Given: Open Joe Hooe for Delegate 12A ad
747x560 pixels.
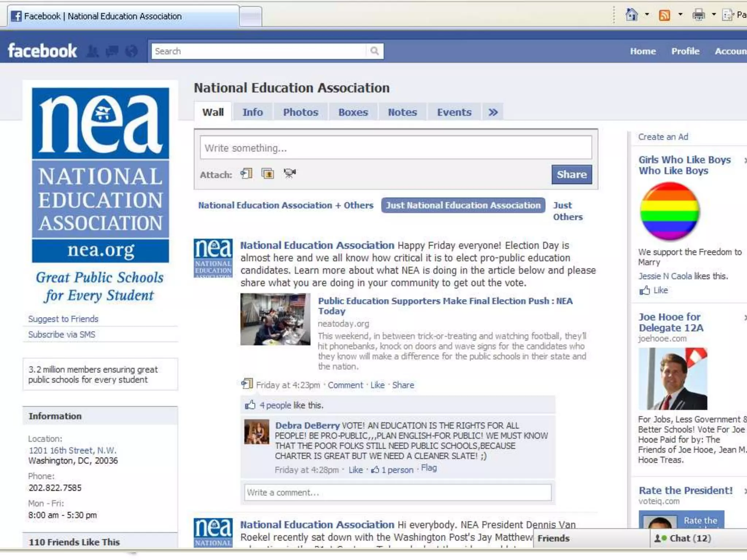Looking at the screenshot, I should [671, 322].
